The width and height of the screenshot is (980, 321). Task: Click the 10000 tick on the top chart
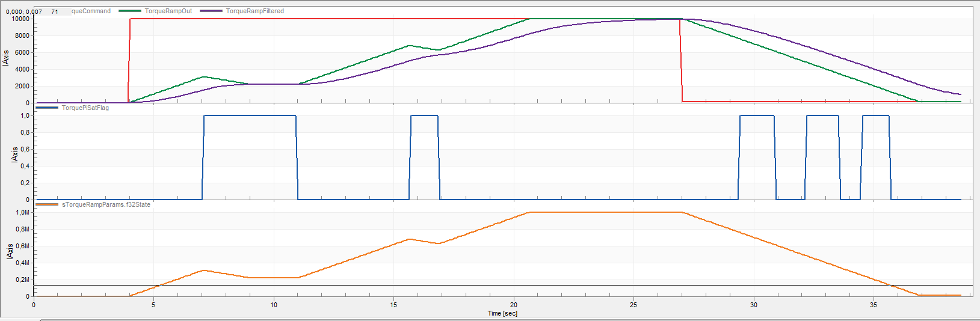click(21, 19)
